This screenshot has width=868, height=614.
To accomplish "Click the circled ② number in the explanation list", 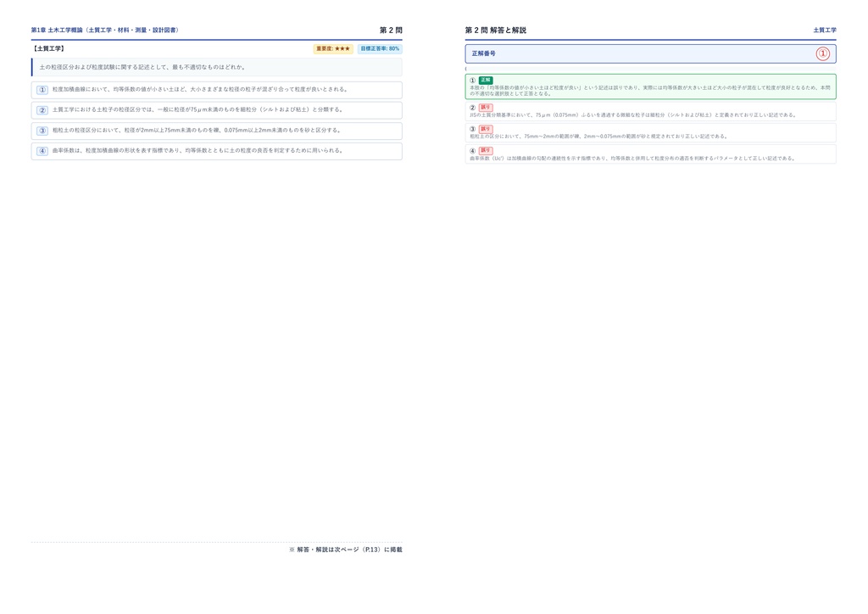I will pyautogui.click(x=473, y=108).
